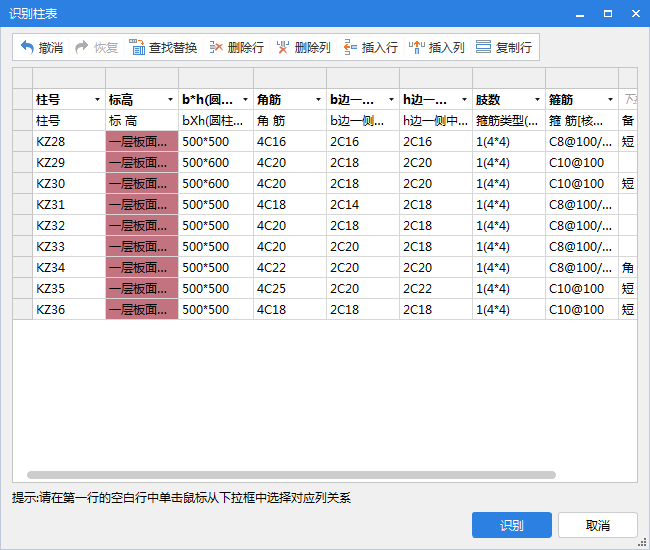Click the horizontal scrollbar of the table
The height and width of the screenshot is (550, 650).
click(x=291, y=475)
